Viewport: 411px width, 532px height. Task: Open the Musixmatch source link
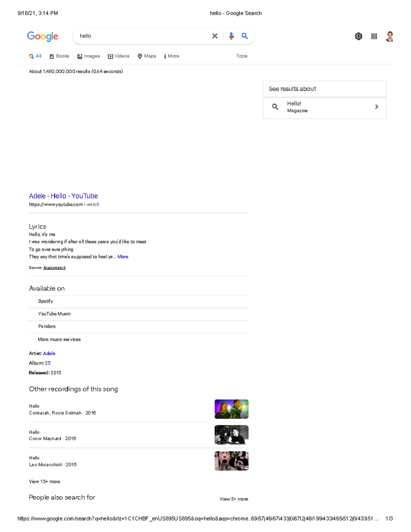pos(54,268)
